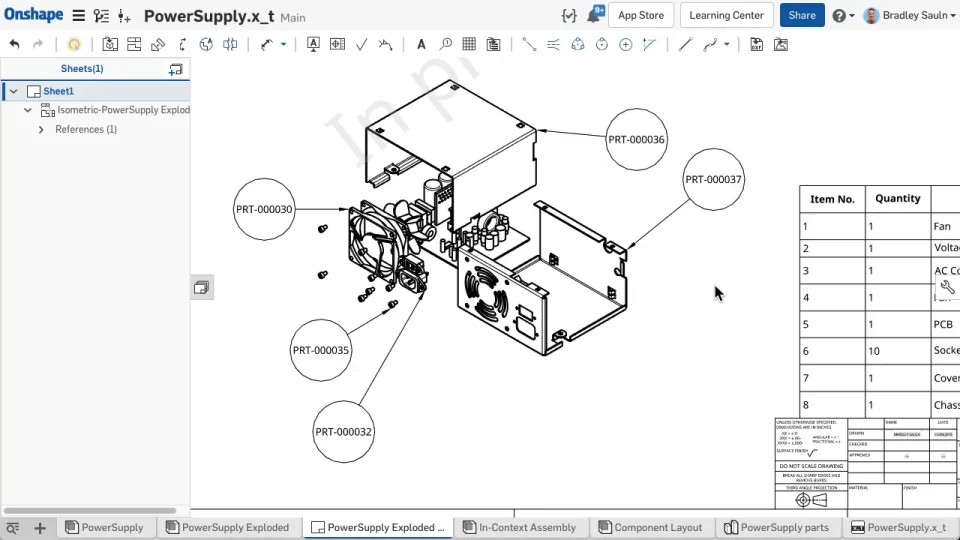Select the Insert view tool

109,44
